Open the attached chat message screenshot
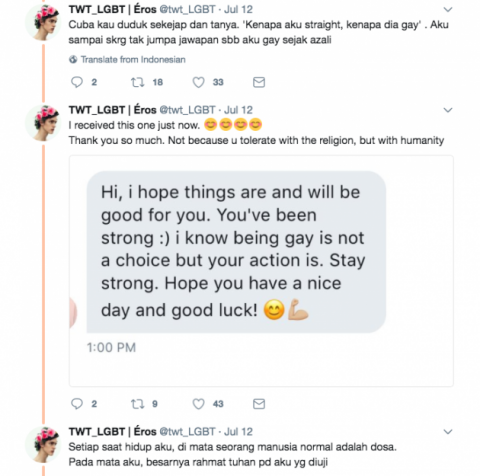Screen dimensions: 480x476 pyautogui.click(x=261, y=271)
